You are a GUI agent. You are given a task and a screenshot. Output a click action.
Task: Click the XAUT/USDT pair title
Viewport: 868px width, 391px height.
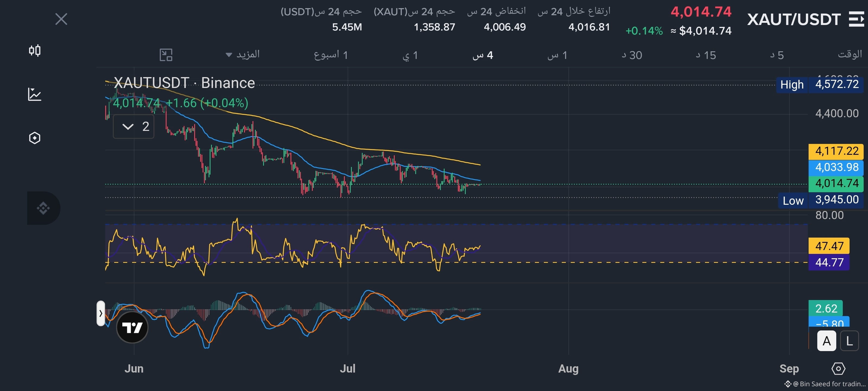pos(794,19)
